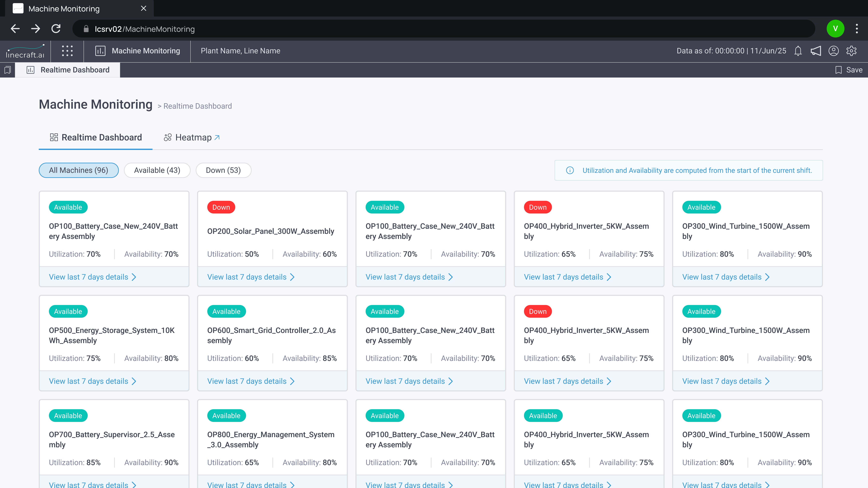Image resolution: width=868 pixels, height=488 pixels.
Task: Filter by Down (53) machines
Action: [x=223, y=170]
